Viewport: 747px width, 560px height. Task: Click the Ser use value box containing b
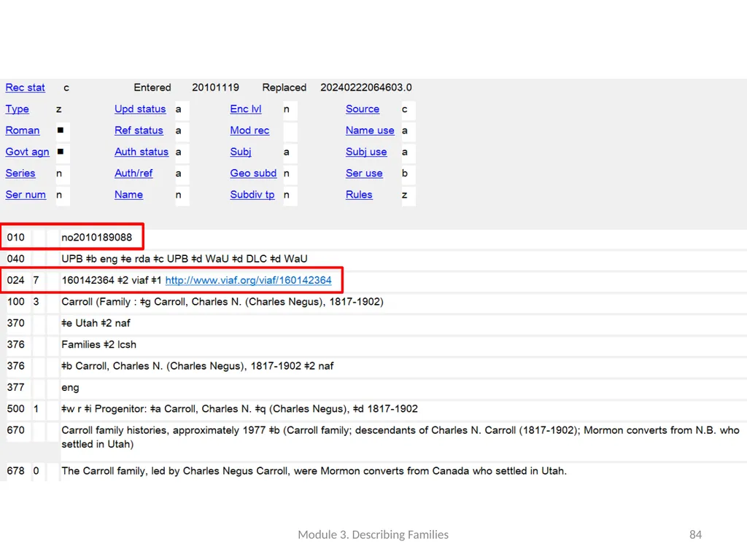point(409,174)
